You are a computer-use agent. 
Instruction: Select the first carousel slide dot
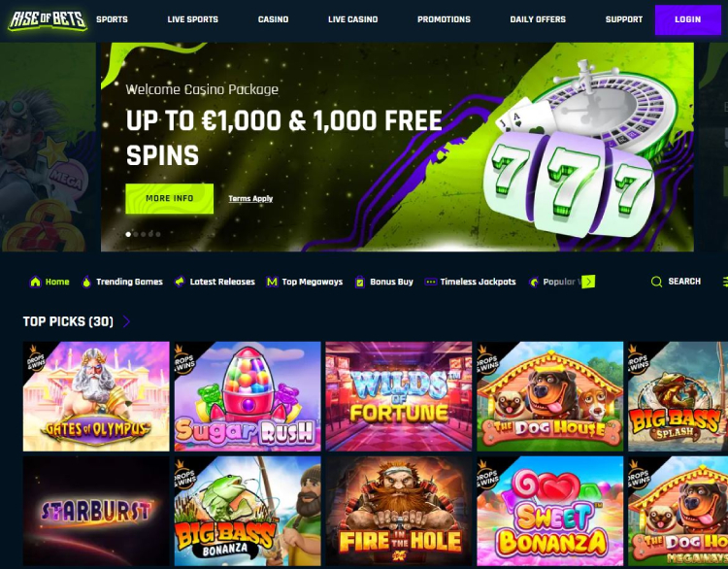128,234
